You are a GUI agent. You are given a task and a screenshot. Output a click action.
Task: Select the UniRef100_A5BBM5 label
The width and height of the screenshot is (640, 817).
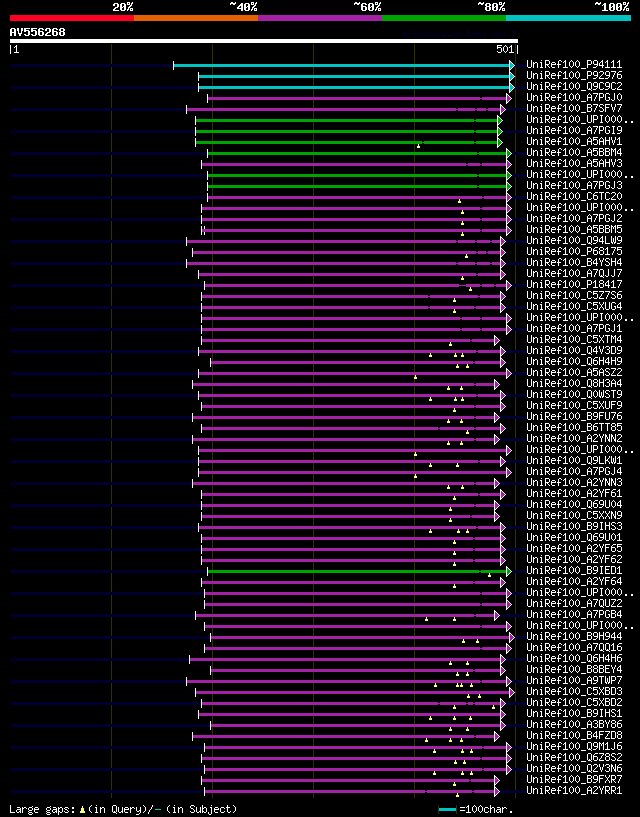click(574, 229)
